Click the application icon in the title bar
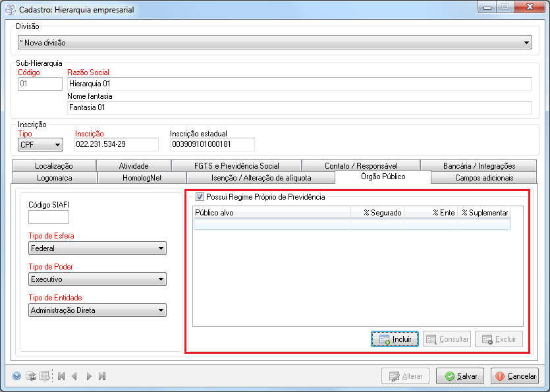 [11, 10]
